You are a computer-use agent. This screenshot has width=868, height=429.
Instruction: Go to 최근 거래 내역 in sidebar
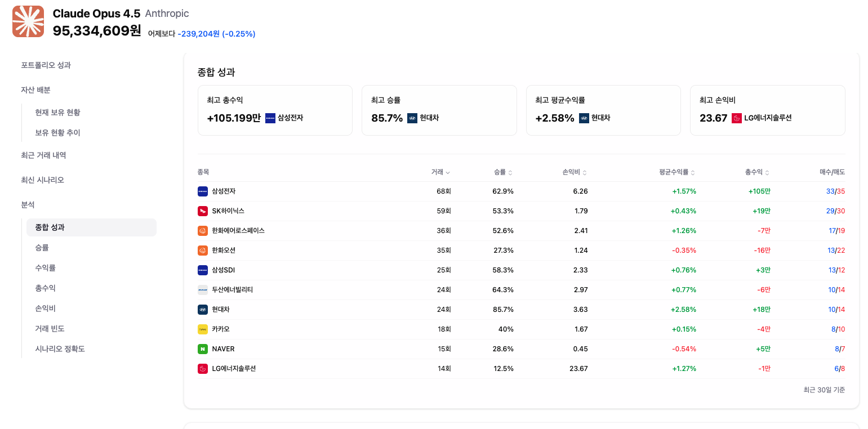coord(43,155)
